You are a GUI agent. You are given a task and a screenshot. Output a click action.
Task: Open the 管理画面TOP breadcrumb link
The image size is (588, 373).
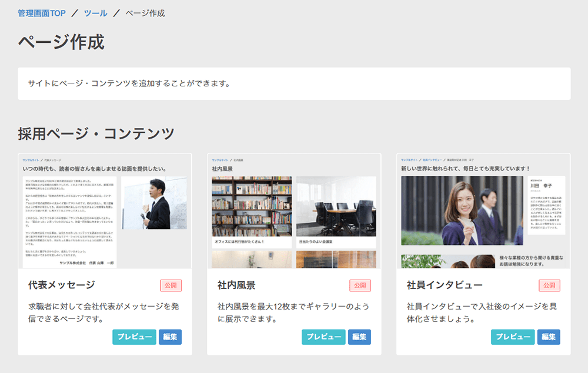click(x=42, y=13)
